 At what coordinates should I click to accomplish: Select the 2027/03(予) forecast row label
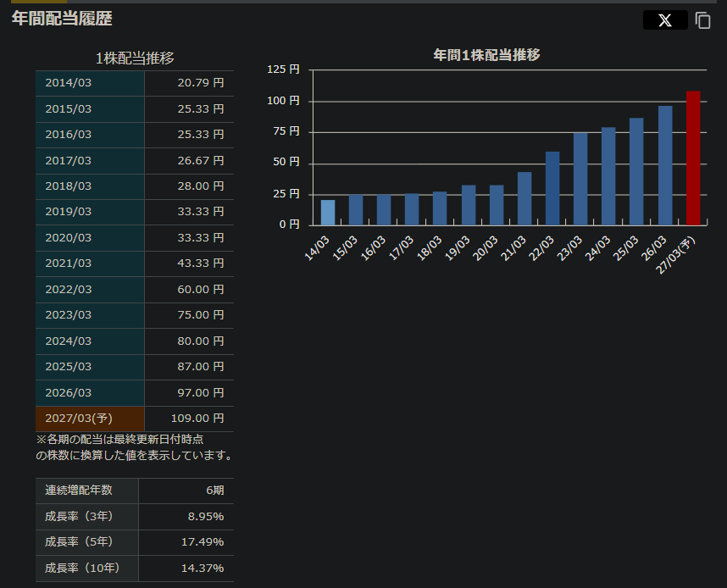tap(79, 419)
